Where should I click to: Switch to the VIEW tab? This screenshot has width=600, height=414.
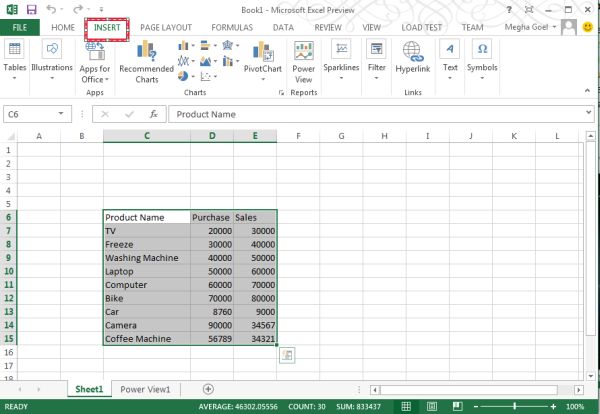[372, 28]
